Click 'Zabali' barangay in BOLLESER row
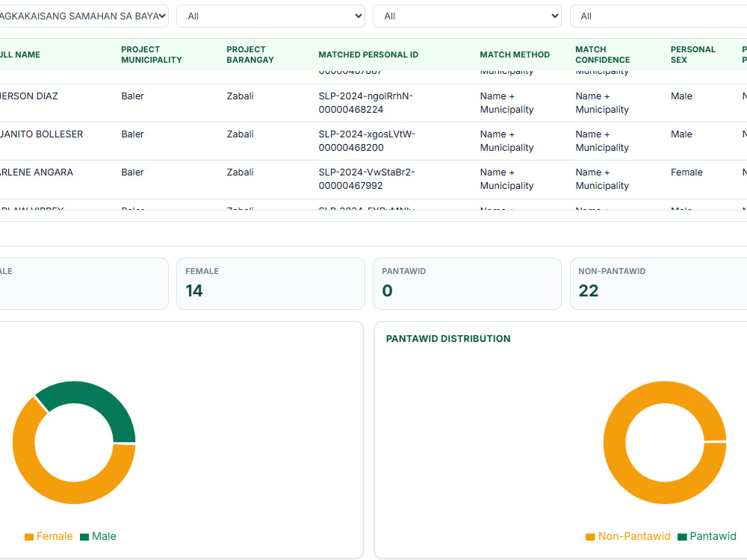The width and height of the screenshot is (747, 560). [x=240, y=134]
